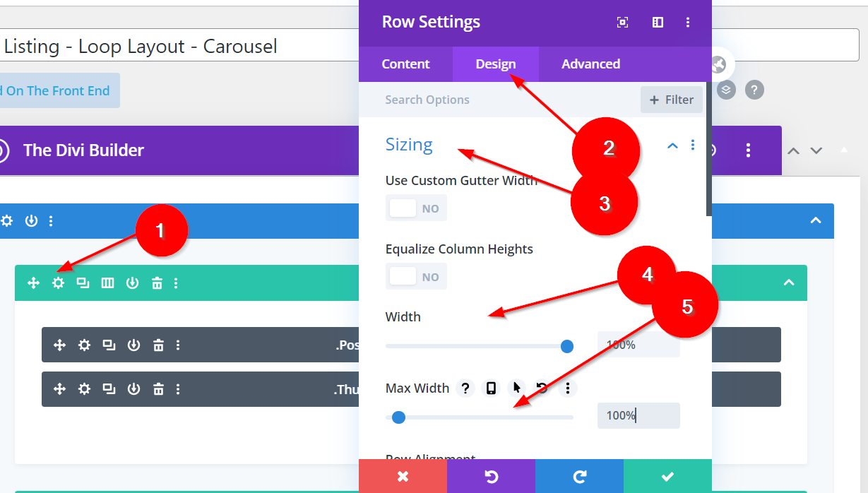Delete the green row

click(157, 283)
